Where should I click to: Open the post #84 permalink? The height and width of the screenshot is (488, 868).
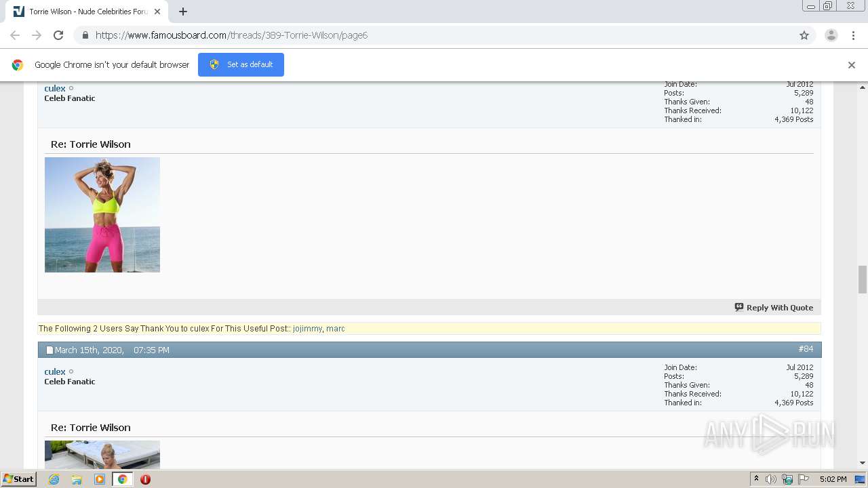click(x=806, y=349)
